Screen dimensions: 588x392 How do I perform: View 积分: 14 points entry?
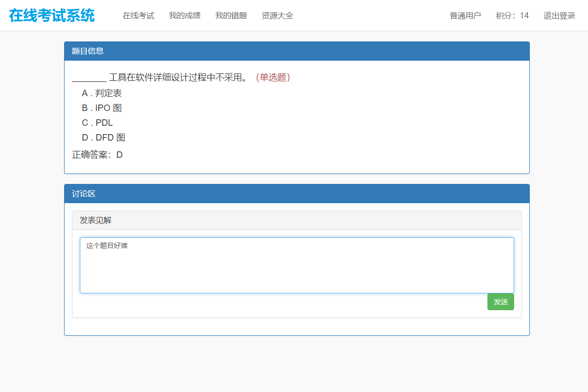point(512,16)
